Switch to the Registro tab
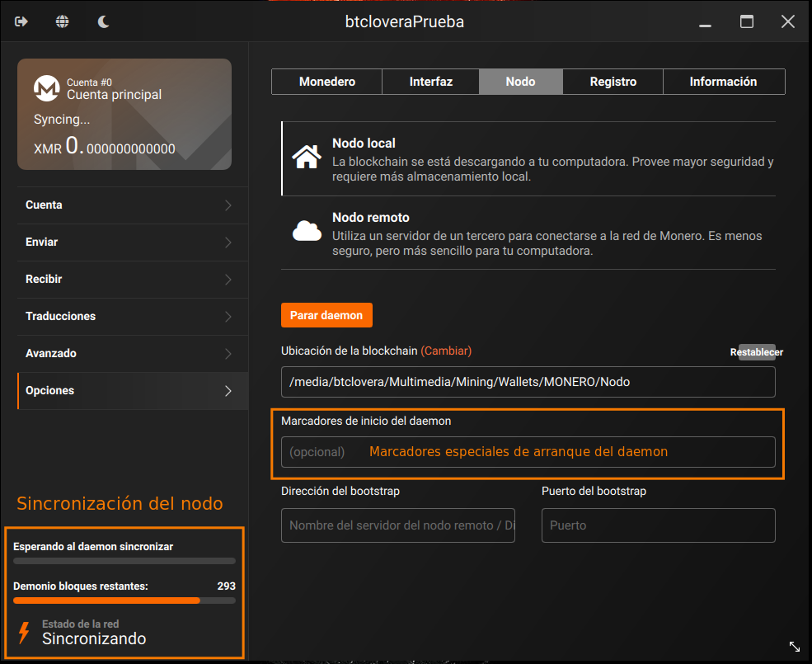Image resolution: width=812 pixels, height=664 pixels. pyautogui.click(x=613, y=82)
